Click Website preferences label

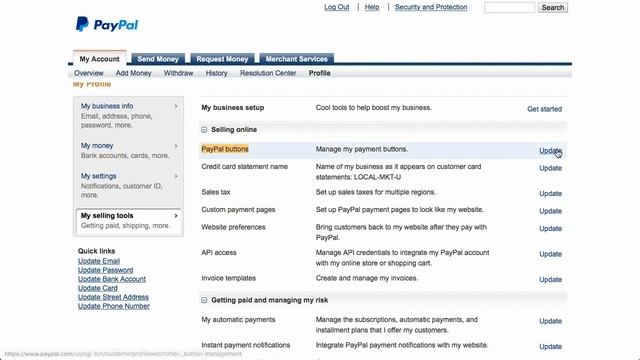click(233, 227)
